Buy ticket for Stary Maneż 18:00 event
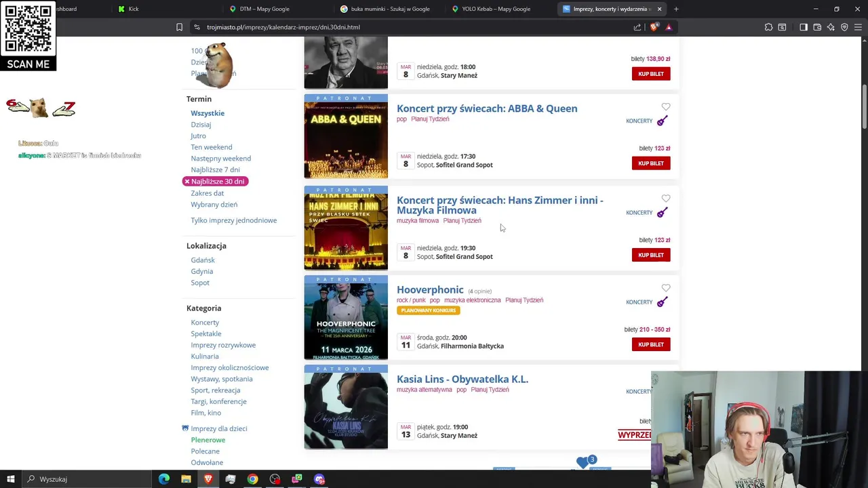 click(651, 74)
